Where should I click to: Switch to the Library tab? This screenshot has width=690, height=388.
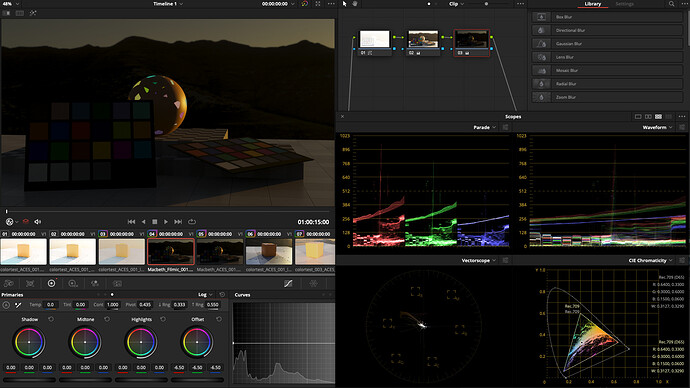pos(592,4)
